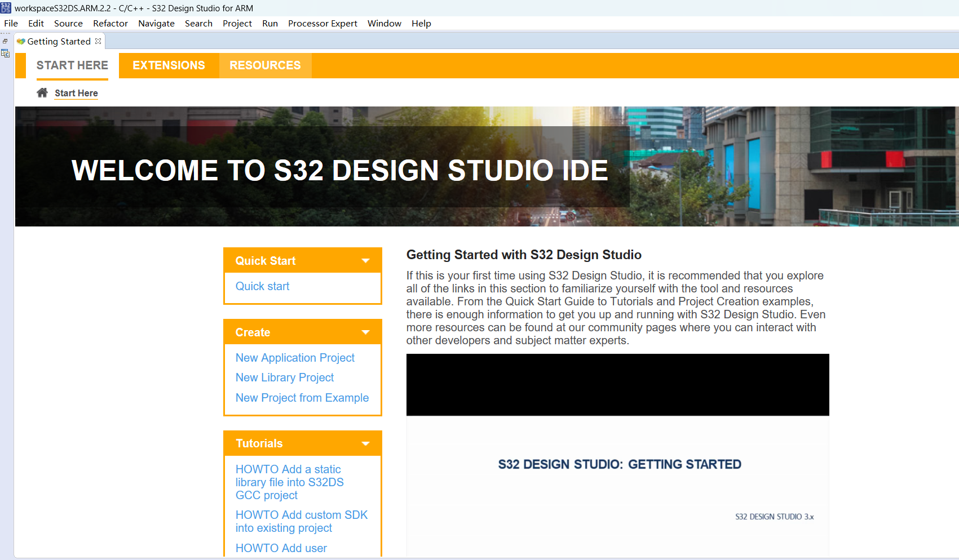The width and height of the screenshot is (959, 560).
Task: Open the C/C++ perspective icon in left trim
Action: pyautogui.click(x=5, y=54)
